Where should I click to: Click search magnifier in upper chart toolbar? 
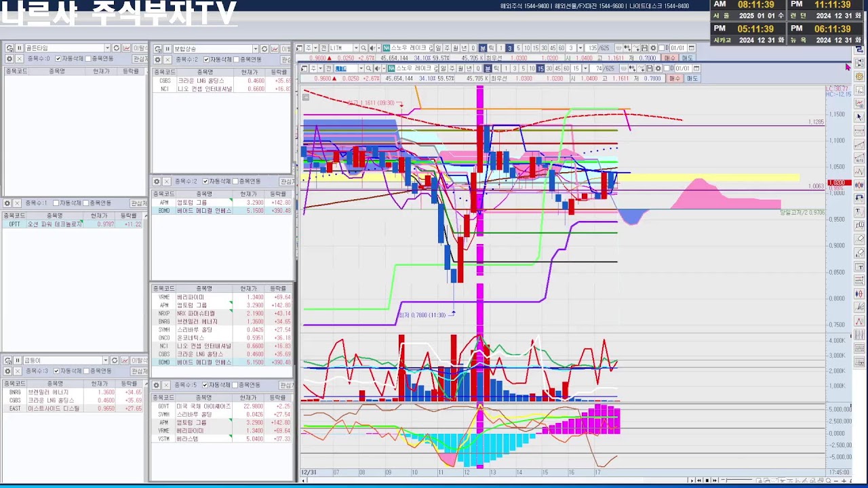coord(363,48)
